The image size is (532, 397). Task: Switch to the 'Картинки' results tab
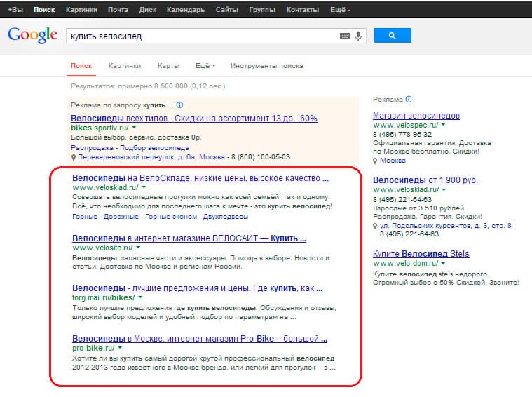point(125,66)
